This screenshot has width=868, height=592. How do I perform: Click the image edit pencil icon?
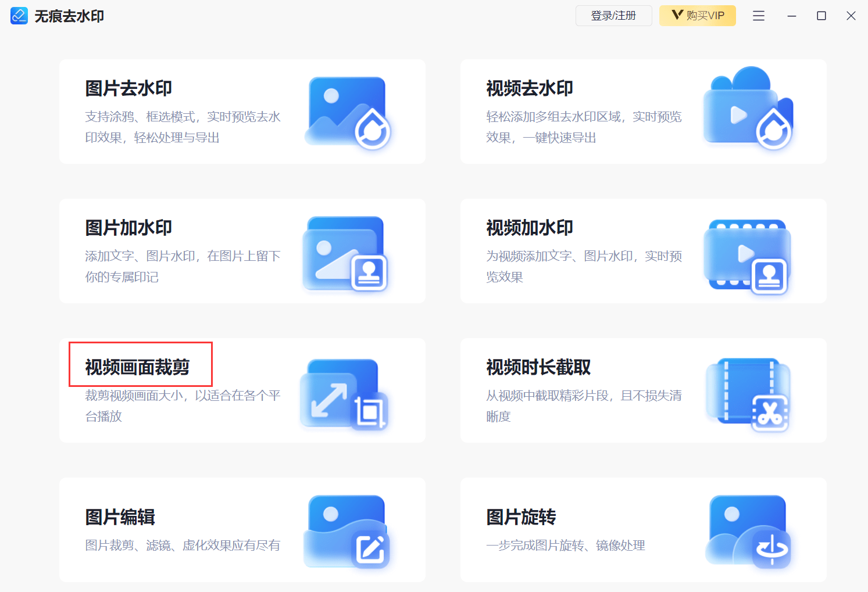pos(347,532)
